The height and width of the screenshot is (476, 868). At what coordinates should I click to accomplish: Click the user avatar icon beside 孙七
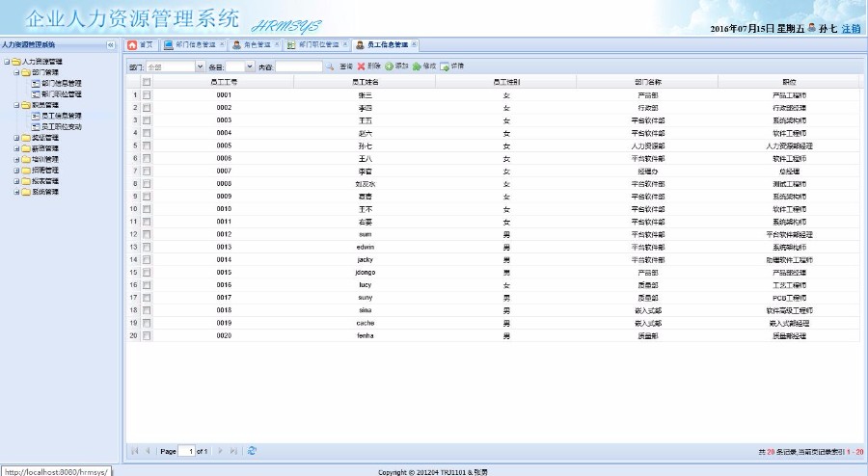point(811,27)
